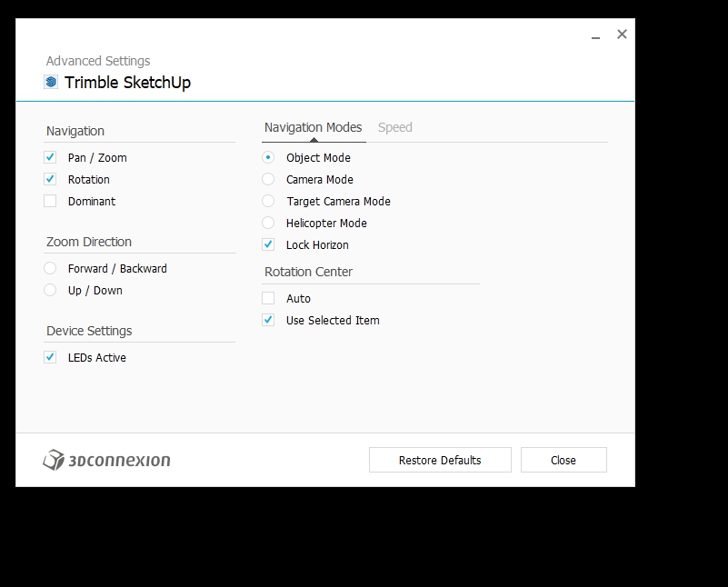Click the Device Settings section heading
Viewport: 728px width, 587px height.
89,331
